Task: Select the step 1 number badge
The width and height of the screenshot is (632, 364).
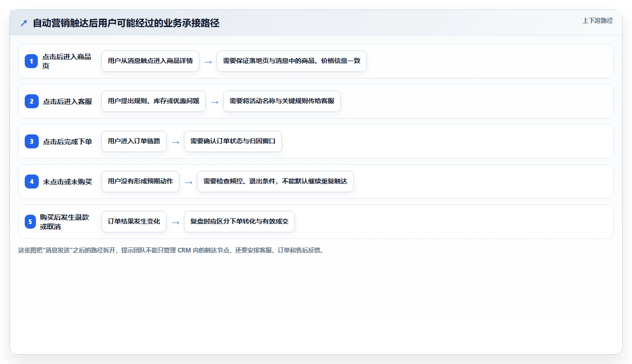Action: tap(31, 61)
